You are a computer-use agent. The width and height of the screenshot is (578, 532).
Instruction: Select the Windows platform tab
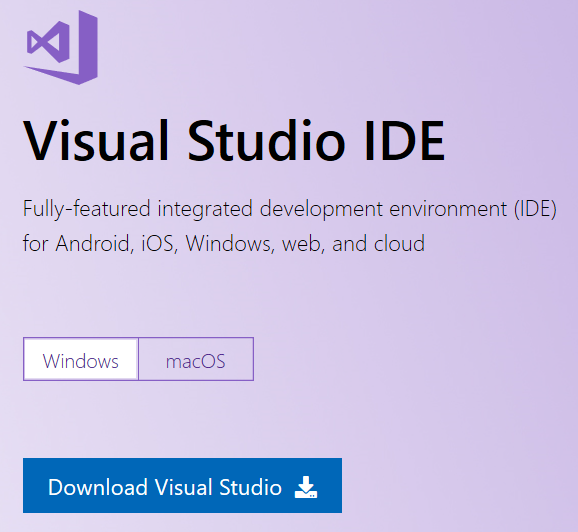[81, 359]
